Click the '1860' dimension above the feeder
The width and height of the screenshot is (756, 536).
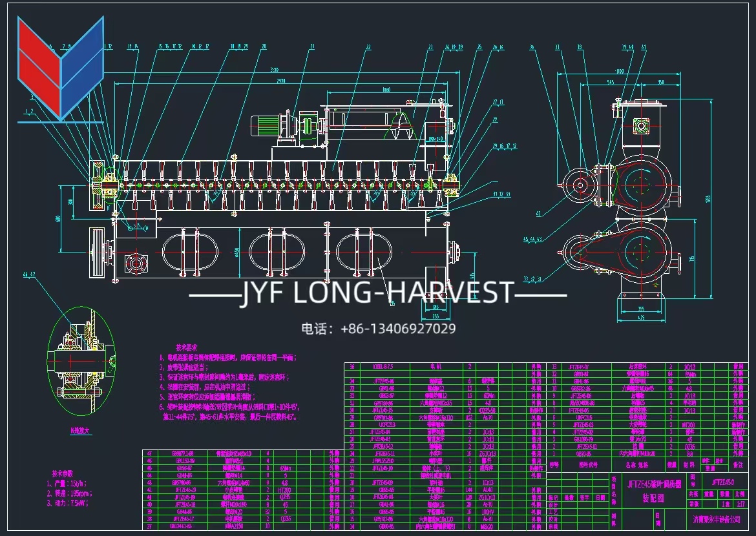tap(386, 90)
